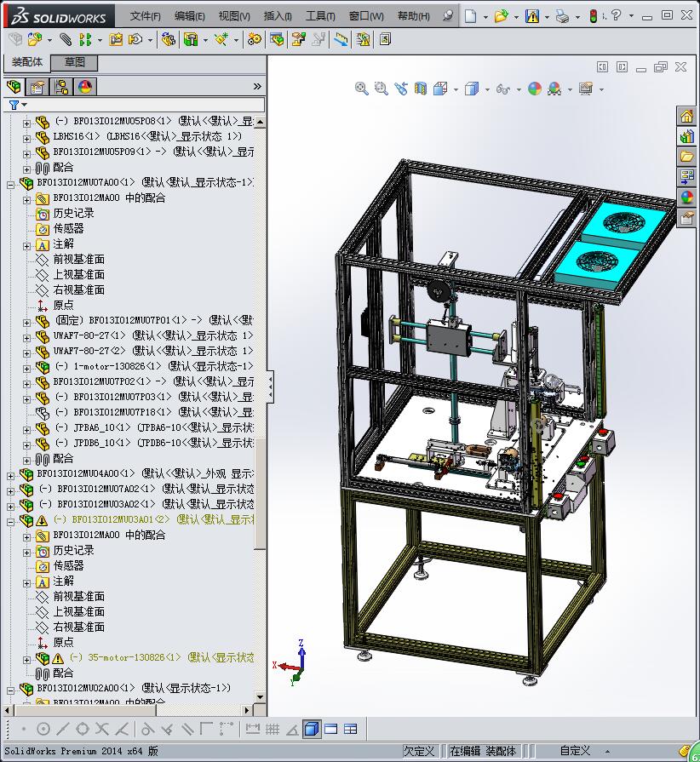Collapse the BF013I012MU07A00<1> assembly node
Screen dimensions: 700x762
pos(11,184)
